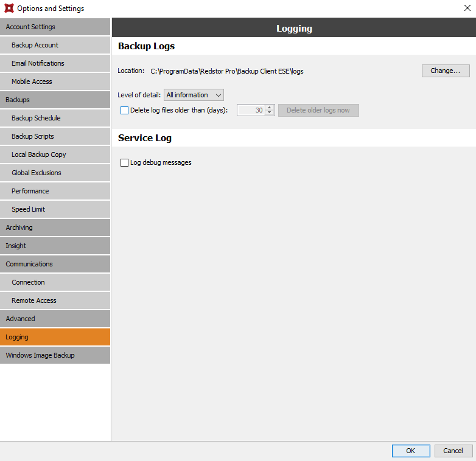Viewport: 476px width, 461px height.
Task: Open Communications section
Action: (x=55, y=264)
